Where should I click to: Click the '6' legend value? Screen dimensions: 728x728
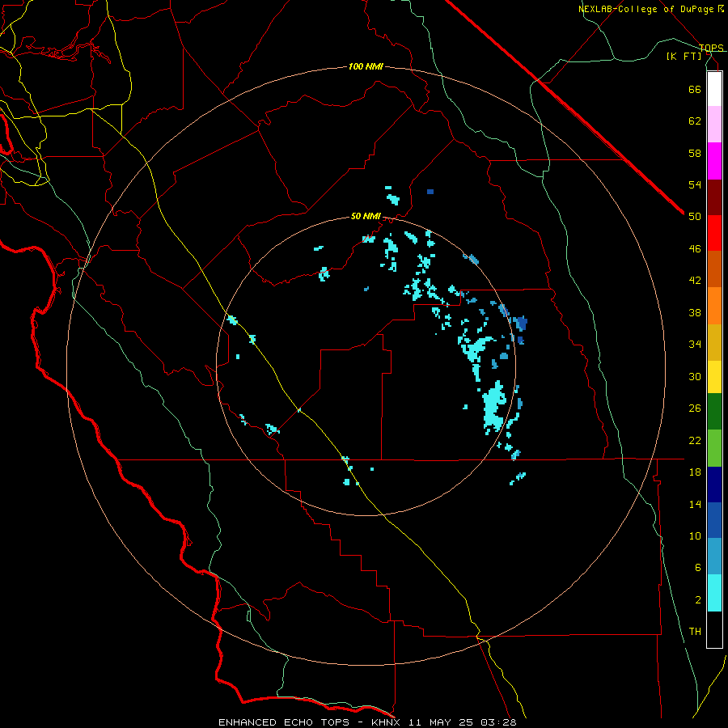pos(698,568)
